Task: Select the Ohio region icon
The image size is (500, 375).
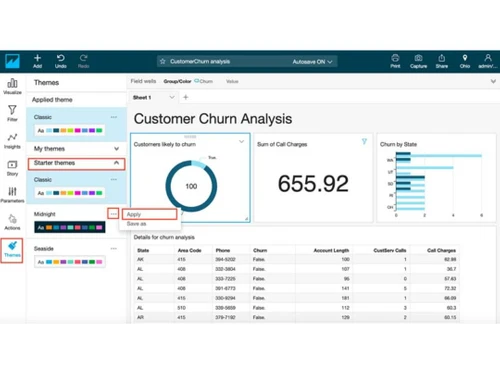Action: coord(465,58)
